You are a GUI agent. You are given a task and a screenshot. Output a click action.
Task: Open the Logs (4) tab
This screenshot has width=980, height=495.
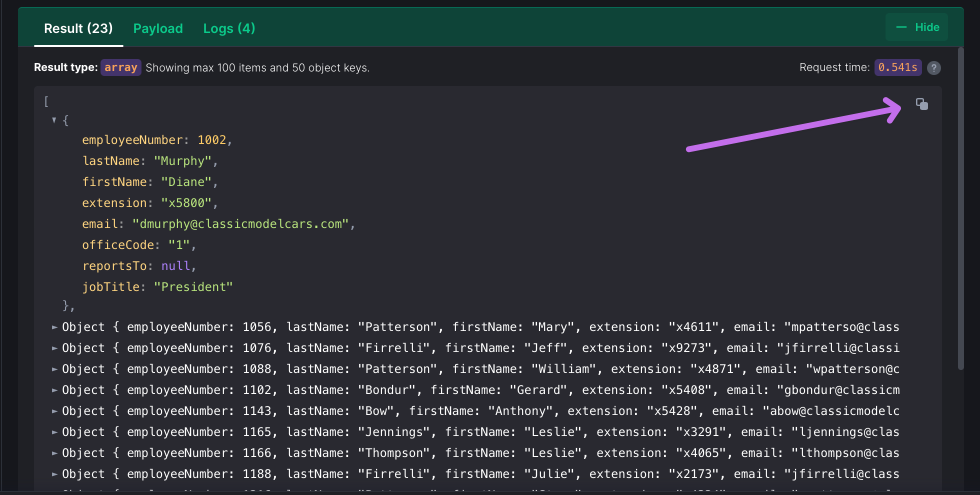point(229,28)
